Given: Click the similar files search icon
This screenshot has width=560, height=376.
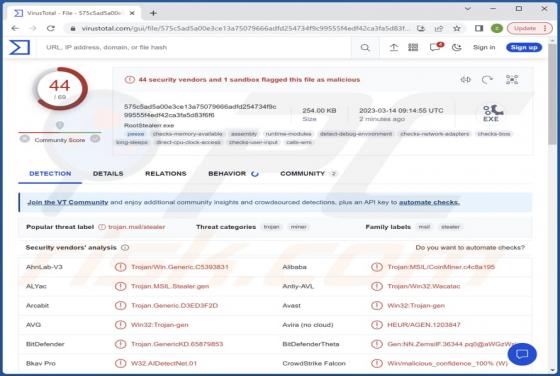Looking at the screenshot, I should pos(465,80).
